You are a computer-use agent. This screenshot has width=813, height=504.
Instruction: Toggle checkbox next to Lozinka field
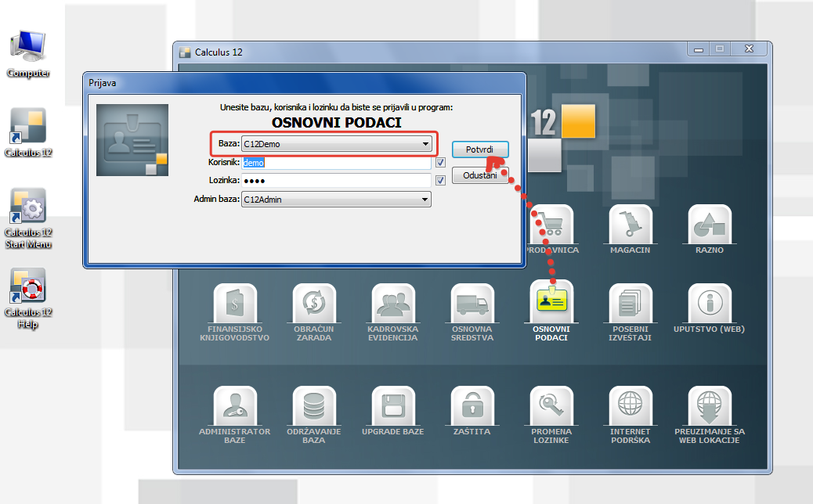click(x=440, y=181)
